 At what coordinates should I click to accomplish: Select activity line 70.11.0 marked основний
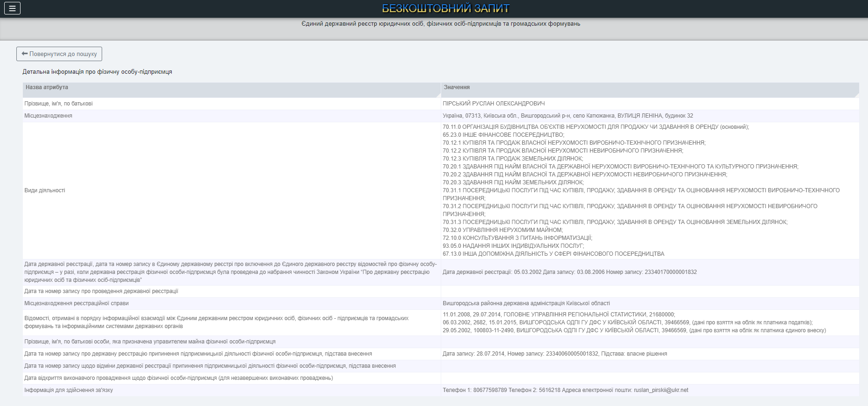[x=596, y=127]
